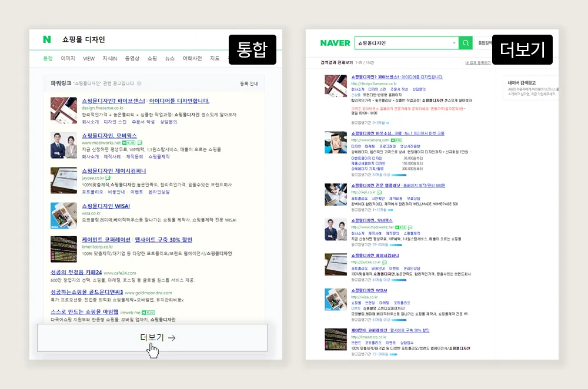Open 시안확인 sublink under wpl result
Screen dimensions: 588x389
pyautogui.click(x=378, y=199)
